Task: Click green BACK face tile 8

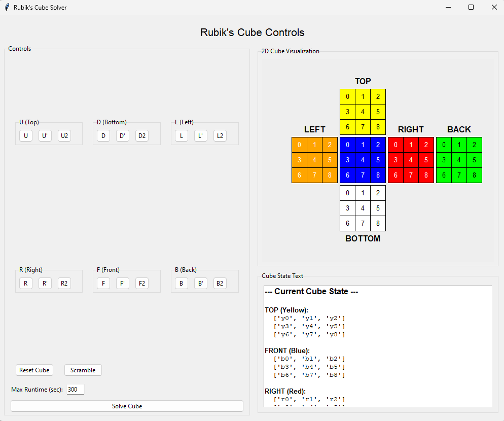Action: click(475, 175)
